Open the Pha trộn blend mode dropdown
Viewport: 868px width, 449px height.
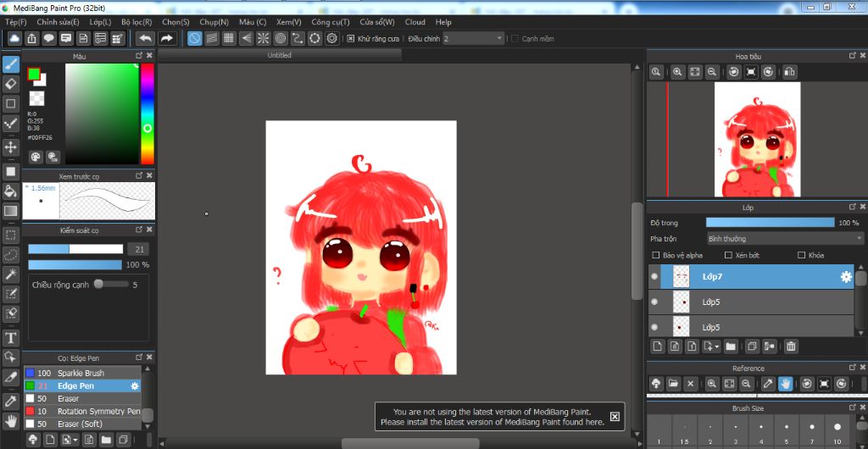(785, 238)
